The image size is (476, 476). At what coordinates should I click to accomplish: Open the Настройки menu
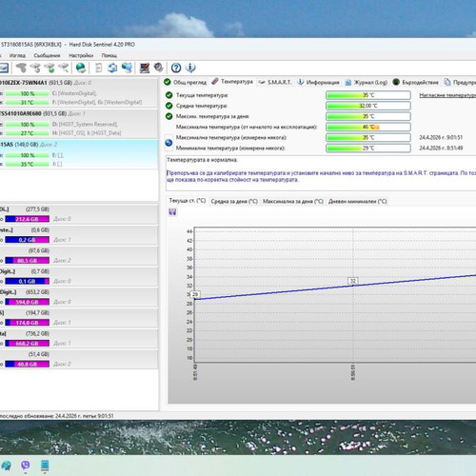coord(81,55)
